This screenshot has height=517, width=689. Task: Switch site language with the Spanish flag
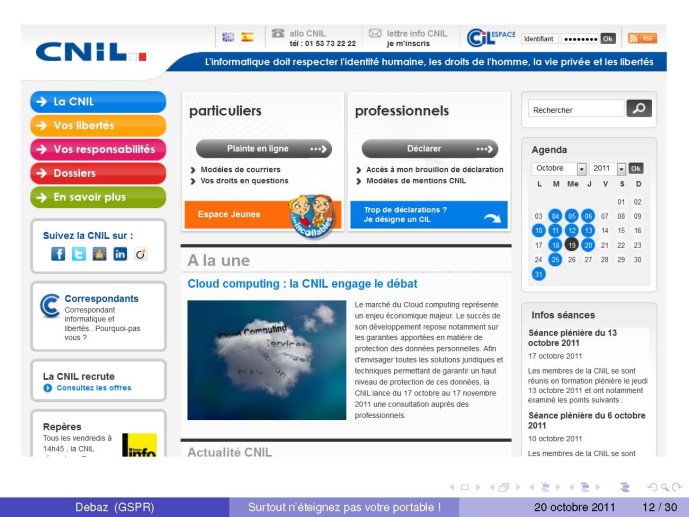247,37
